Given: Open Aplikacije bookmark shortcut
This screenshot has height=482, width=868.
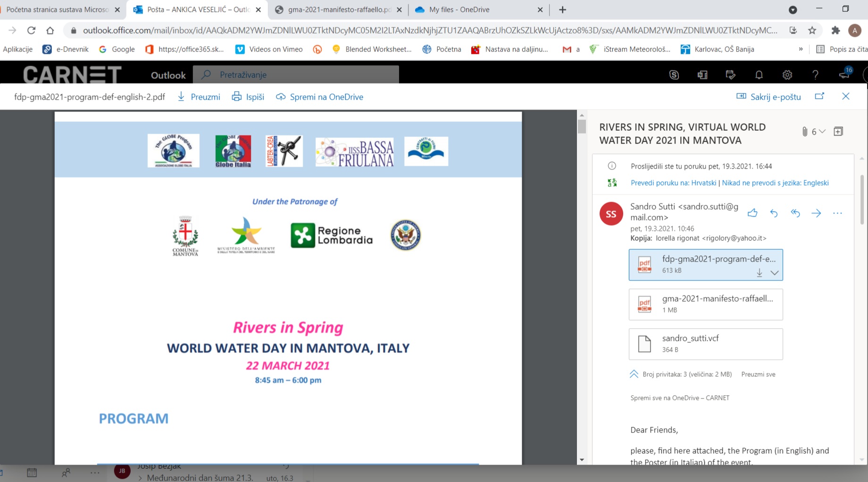Looking at the screenshot, I should (x=18, y=49).
